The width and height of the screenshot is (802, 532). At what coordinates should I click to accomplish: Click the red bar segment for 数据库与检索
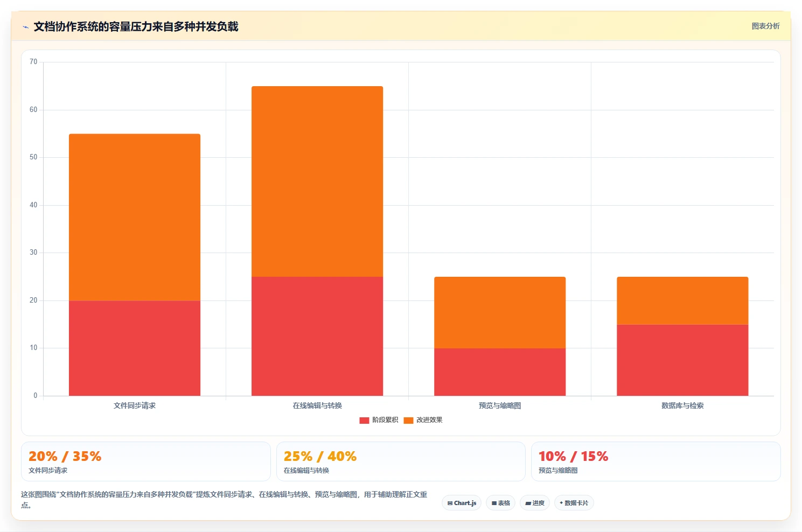682,360
